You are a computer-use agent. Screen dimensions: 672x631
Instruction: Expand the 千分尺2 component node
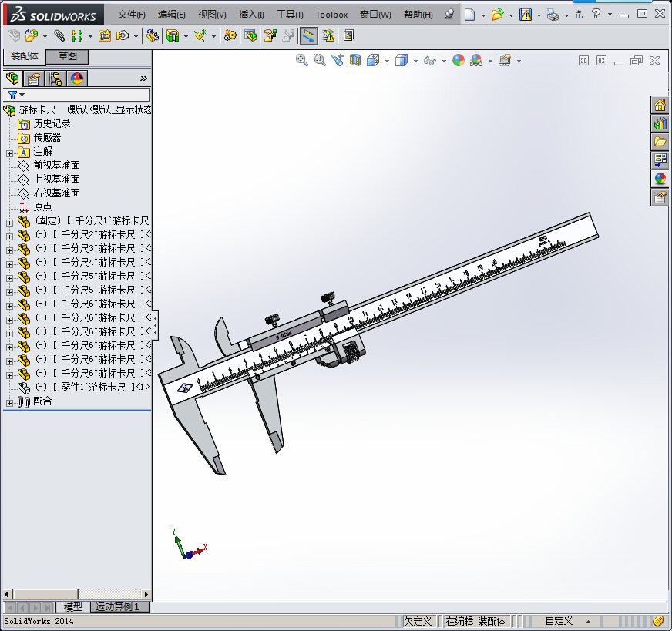9,237
